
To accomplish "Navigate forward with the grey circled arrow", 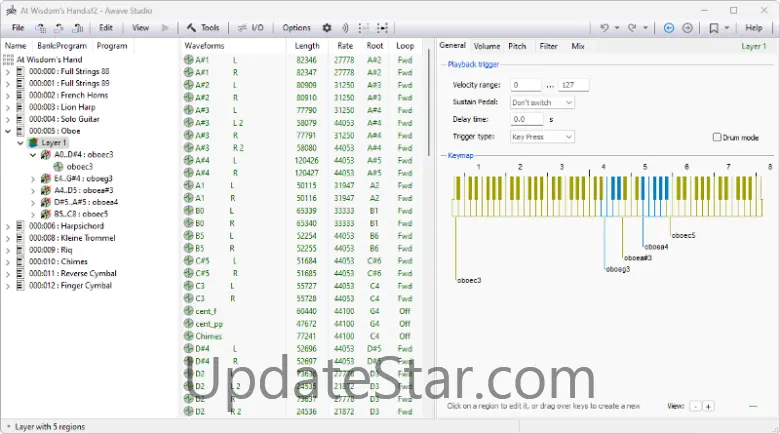I will tap(687, 28).
